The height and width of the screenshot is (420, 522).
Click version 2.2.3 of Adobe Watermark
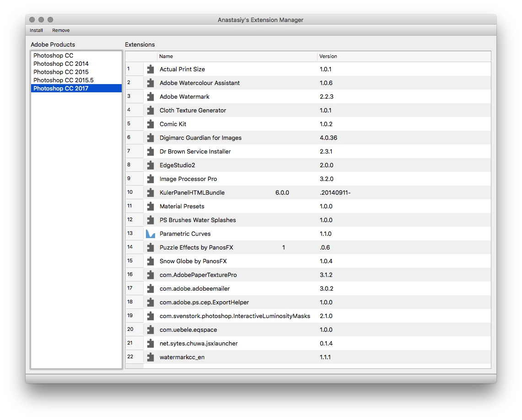[326, 96]
